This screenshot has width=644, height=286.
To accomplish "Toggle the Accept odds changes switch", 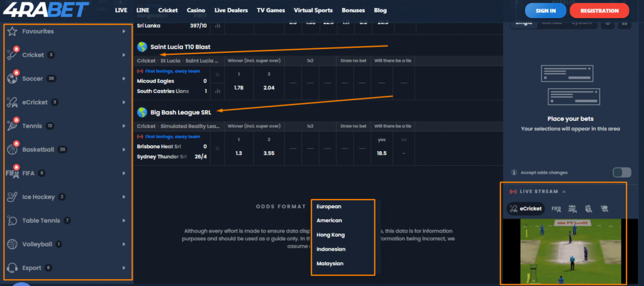I will (x=622, y=173).
